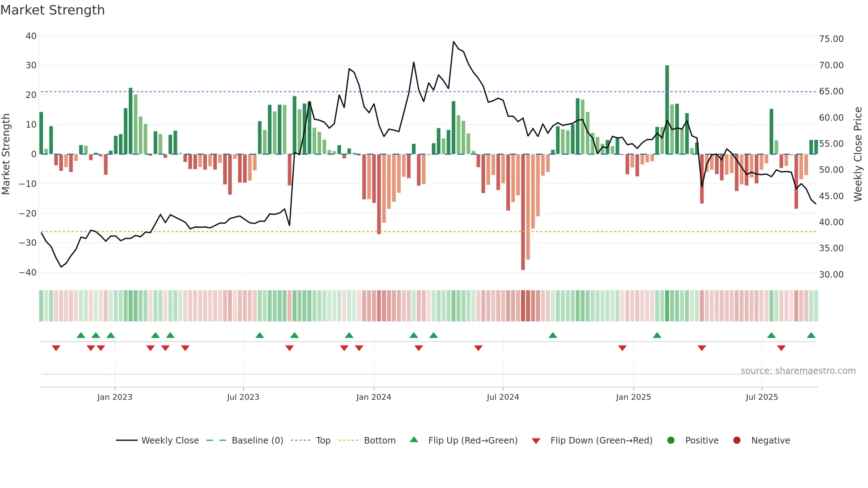
Task: Click the tallest green bar near 30
Action: [x=667, y=110]
